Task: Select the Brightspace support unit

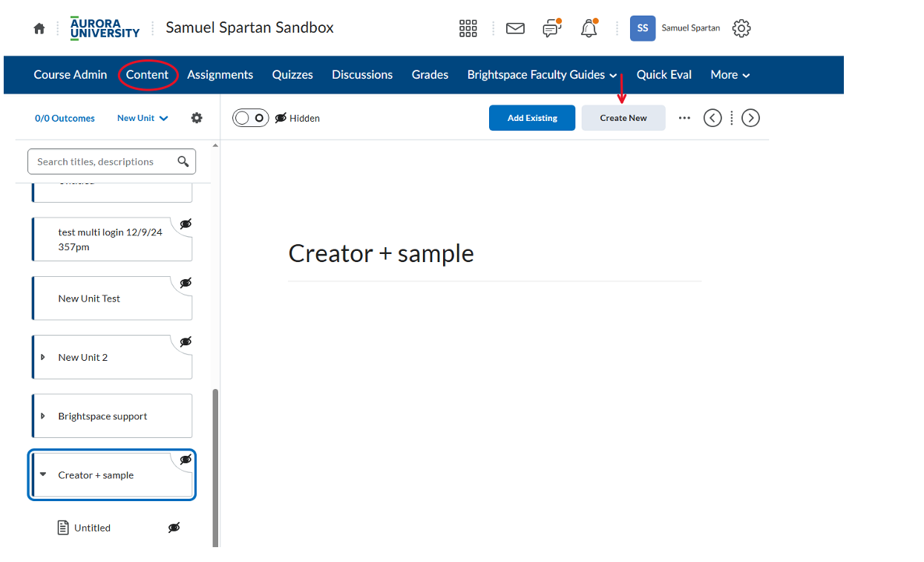Action: [112, 416]
